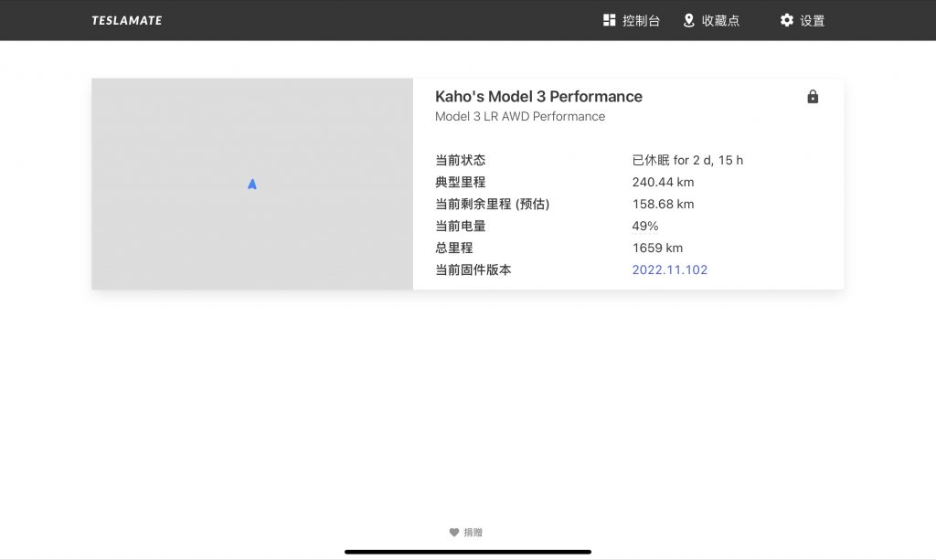Click the 1659 km odometer value
This screenshot has width=936, height=560.
[657, 248]
